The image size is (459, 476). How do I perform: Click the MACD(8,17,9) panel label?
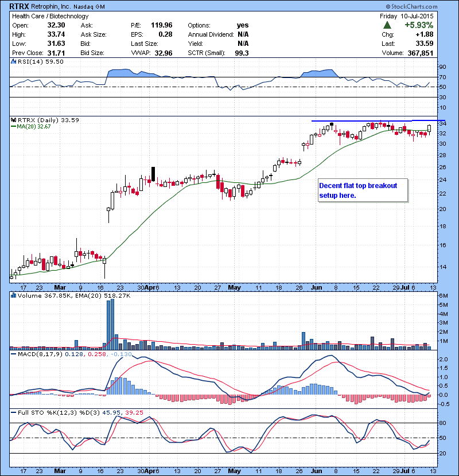tap(40, 354)
